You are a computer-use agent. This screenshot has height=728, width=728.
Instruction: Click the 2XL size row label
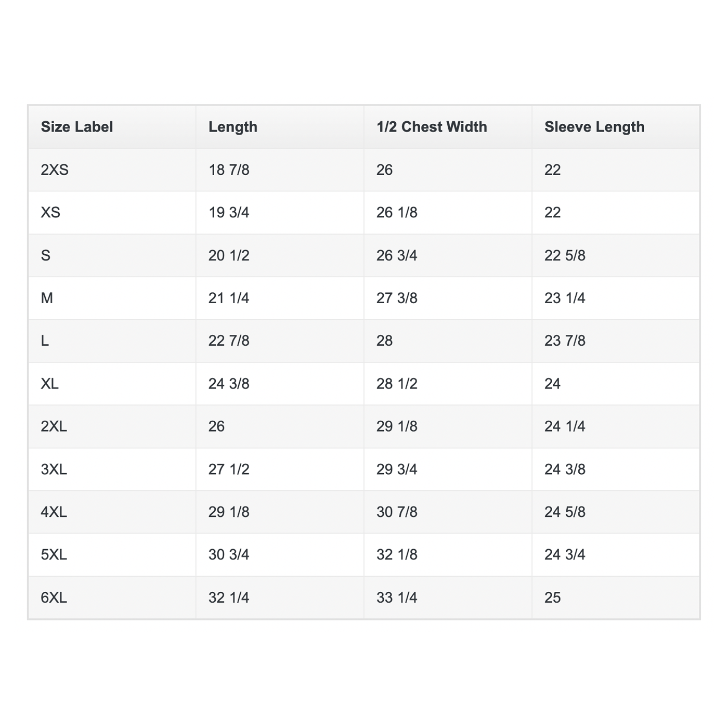pyautogui.click(x=54, y=426)
